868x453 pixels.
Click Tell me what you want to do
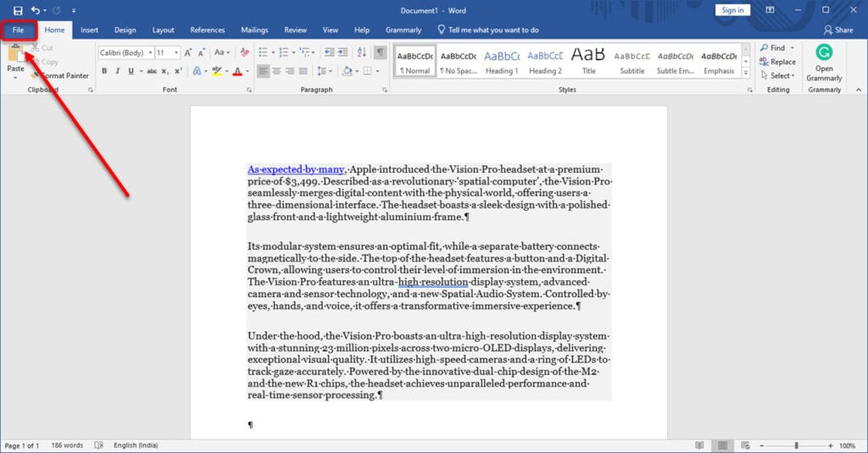tap(487, 30)
